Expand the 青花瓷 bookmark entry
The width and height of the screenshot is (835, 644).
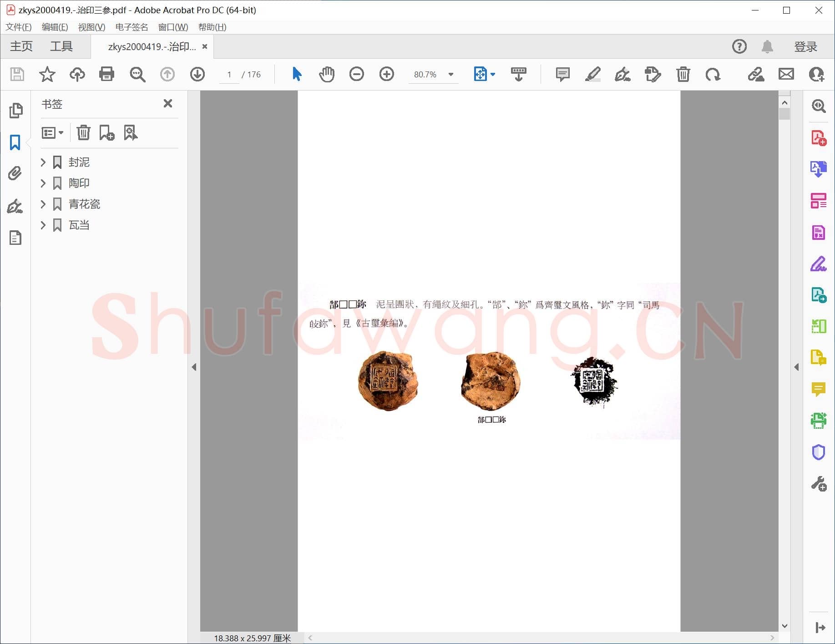point(43,204)
